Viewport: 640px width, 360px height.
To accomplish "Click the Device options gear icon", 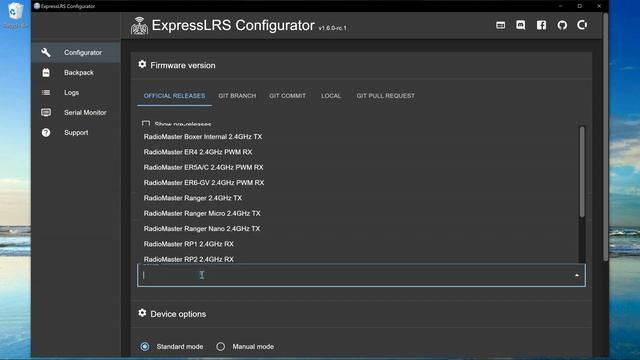I will tap(142, 313).
